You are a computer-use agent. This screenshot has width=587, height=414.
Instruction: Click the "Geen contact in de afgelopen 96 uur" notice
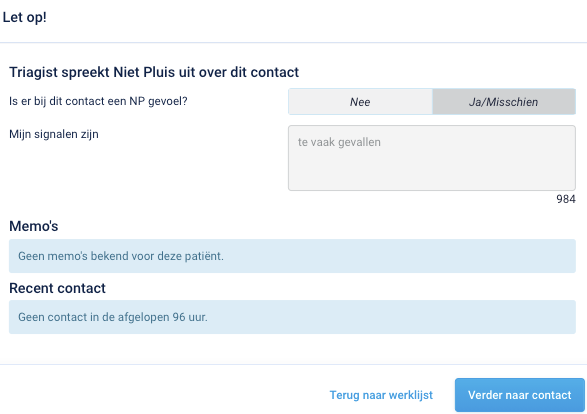[x=292, y=317]
